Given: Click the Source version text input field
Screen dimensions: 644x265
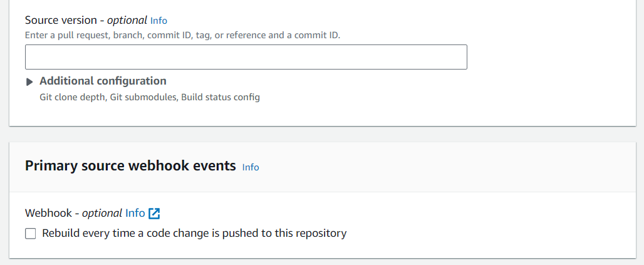Looking at the screenshot, I should point(246,57).
